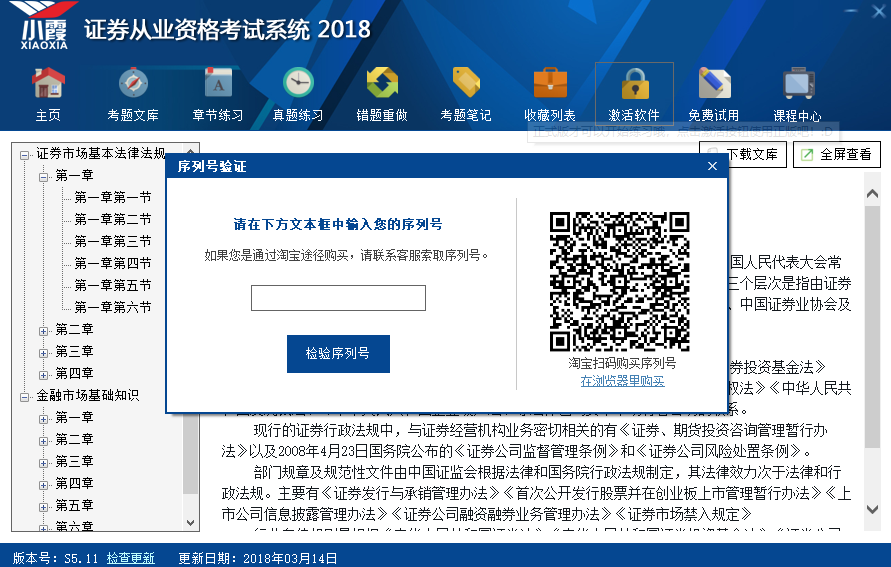Click the 激活软件 toolbar label
Image resolution: width=891 pixels, height=567 pixels.
[x=634, y=115]
